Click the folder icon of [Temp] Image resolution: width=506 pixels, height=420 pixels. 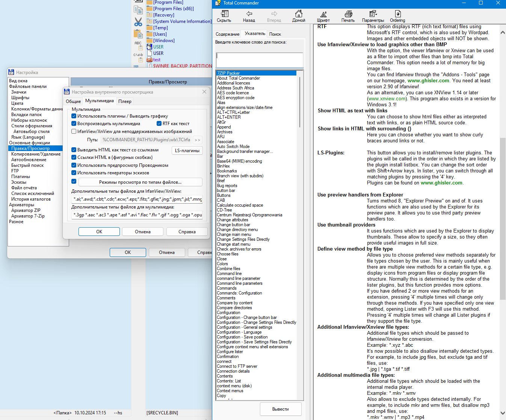[150, 28]
